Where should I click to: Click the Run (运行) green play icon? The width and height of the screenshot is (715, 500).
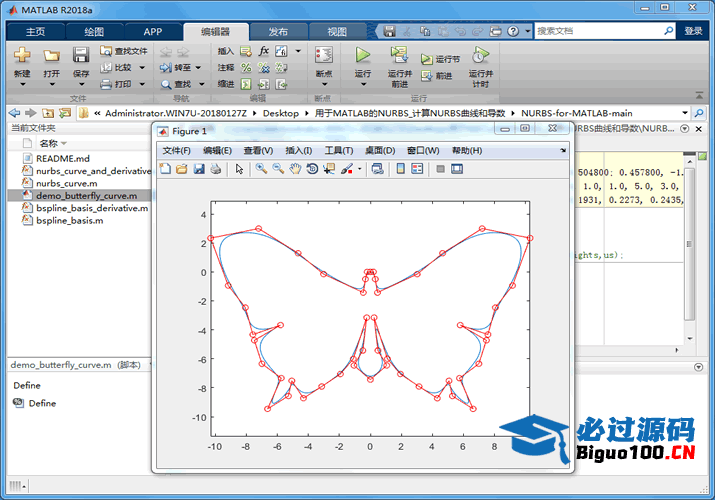(x=362, y=54)
